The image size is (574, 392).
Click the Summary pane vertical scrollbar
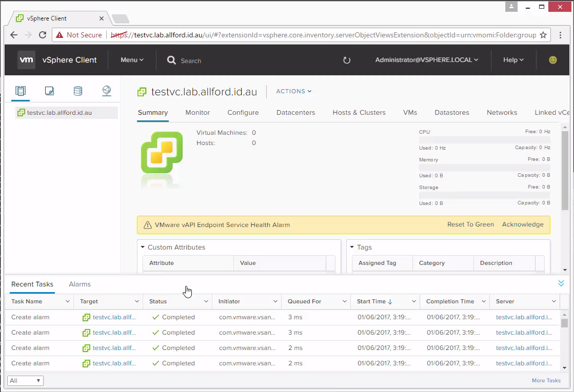click(x=565, y=171)
